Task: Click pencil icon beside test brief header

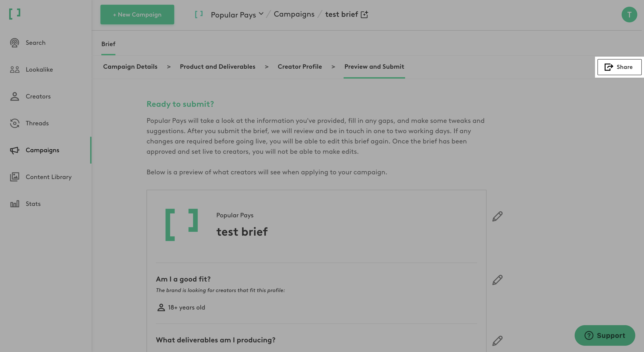Action: (x=497, y=216)
